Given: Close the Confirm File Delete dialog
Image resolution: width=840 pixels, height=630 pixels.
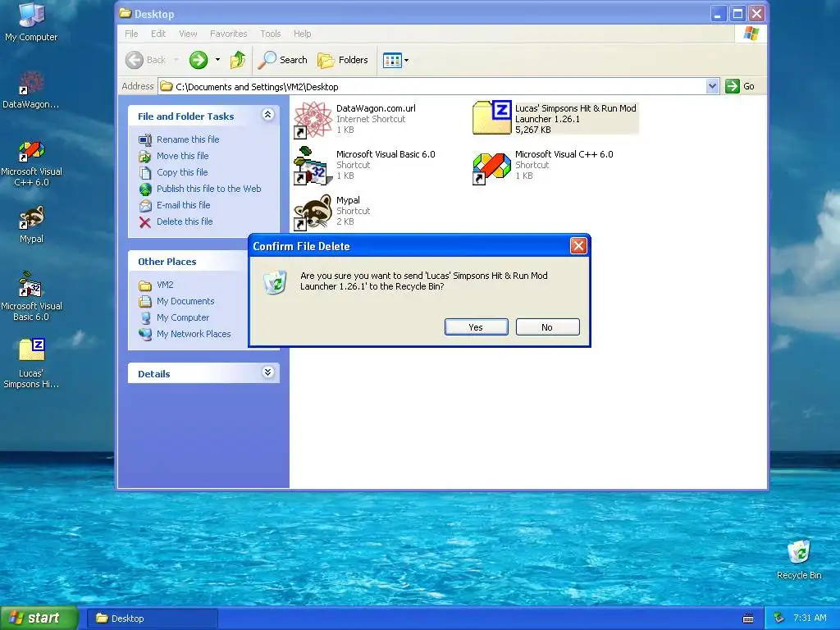Looking at the screenshot, I should pyautogui.click(x=578, y=246).
